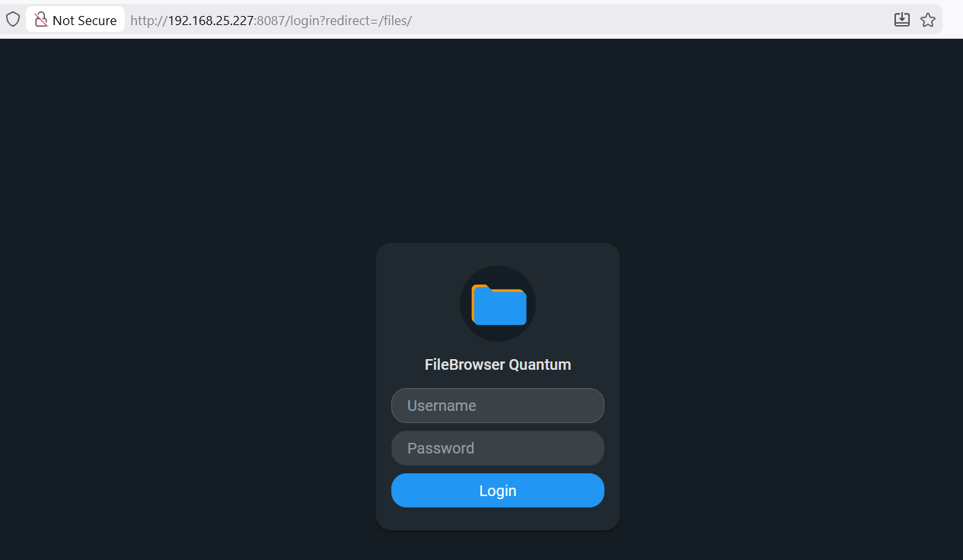Open the Not Secure site information badge
This screenshot has height=560, width=963.
75,20
